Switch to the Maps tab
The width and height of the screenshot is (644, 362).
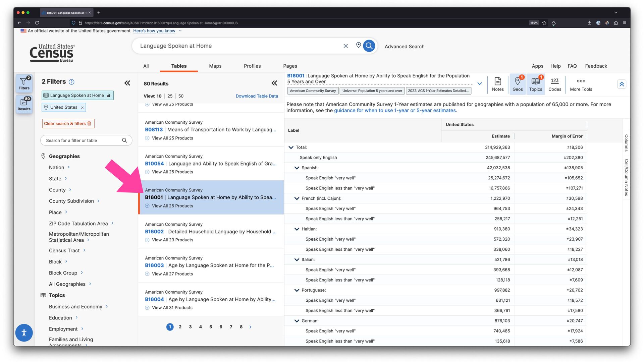tap(215, 66)
